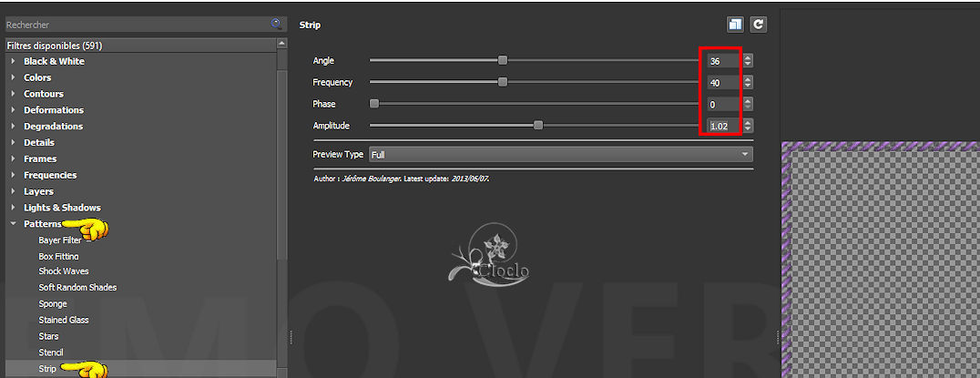Click in the Rechercher search box
The width and height of the screenshot is (980, 378).
point(137,25)
